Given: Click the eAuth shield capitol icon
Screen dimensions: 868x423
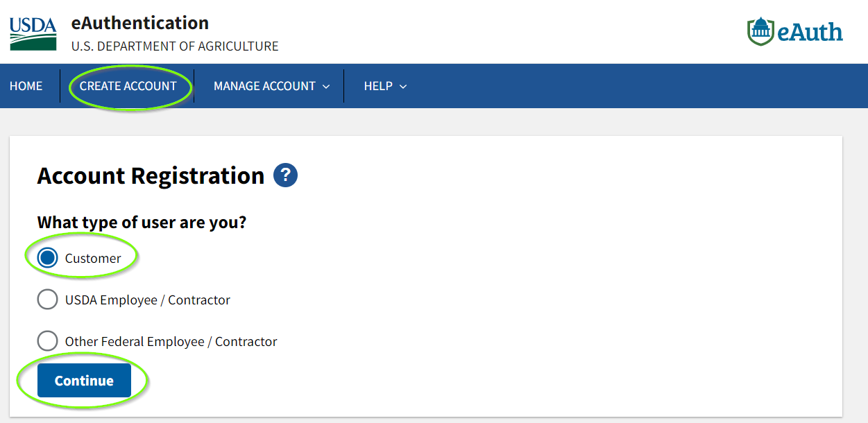Looking at the screenshot, I should pos(760,32).
